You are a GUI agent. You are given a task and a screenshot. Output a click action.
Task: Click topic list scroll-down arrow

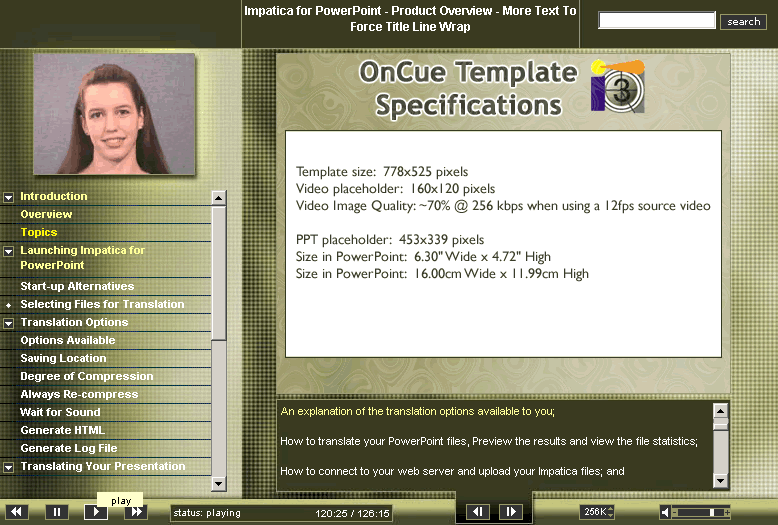pyautogui.click(x=218, y=483)
